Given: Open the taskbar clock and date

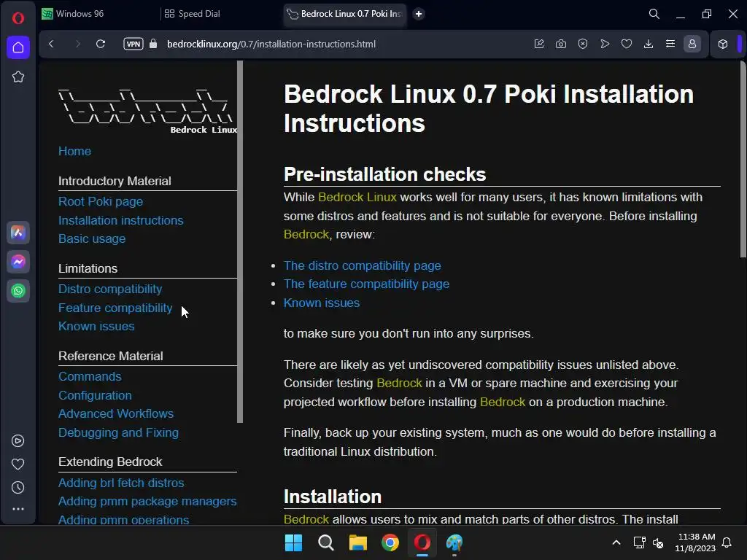Looking at the screenshot, I should click(x=695, y=542).
